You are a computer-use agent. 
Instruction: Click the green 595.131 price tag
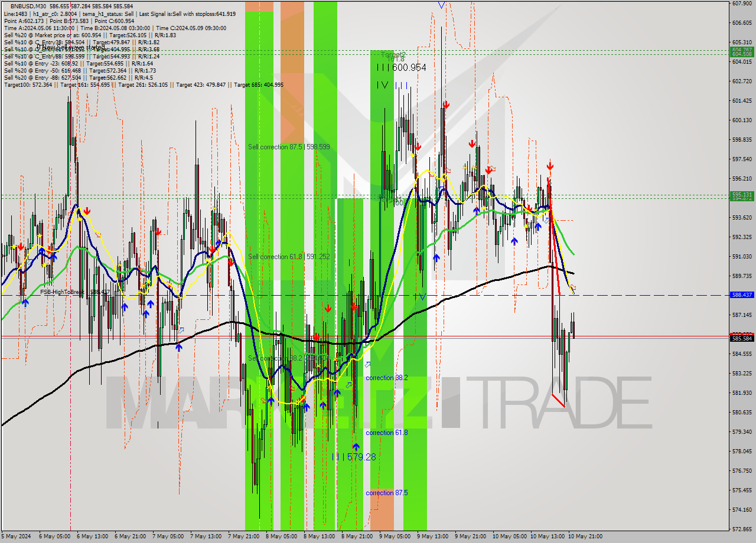tap(742, 194)
